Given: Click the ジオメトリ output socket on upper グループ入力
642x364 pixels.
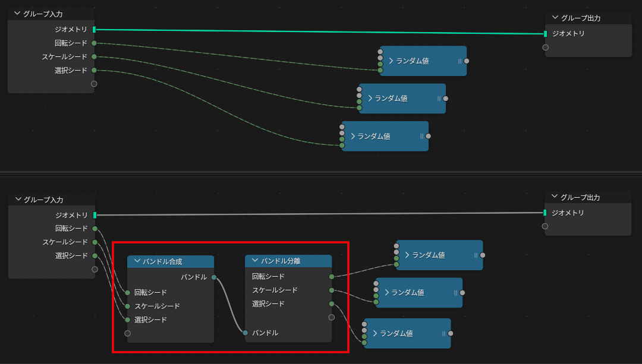Looking at the screenshot, I should (94, 28).
